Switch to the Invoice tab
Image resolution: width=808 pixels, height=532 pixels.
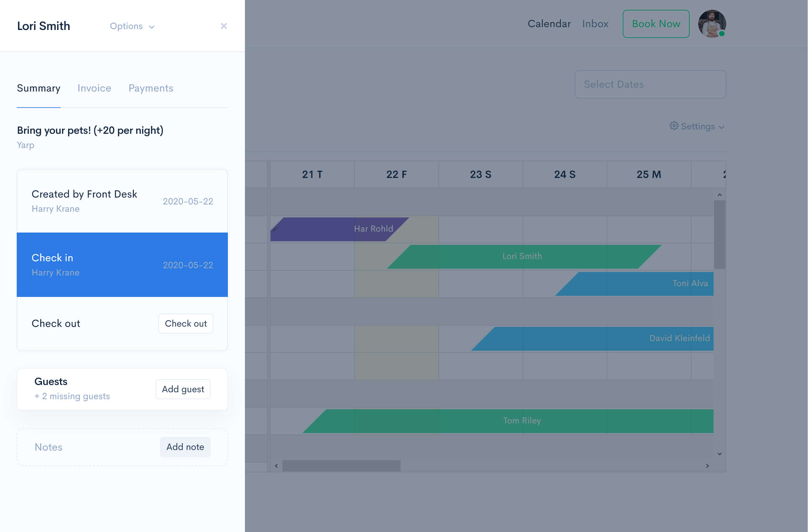pyautogui.click(x=94, y=88)
